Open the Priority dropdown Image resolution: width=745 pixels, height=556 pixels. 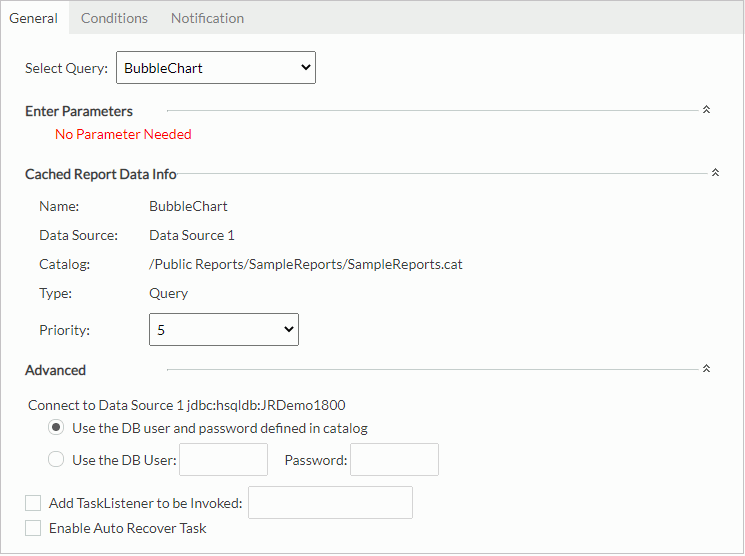(223, 329)
